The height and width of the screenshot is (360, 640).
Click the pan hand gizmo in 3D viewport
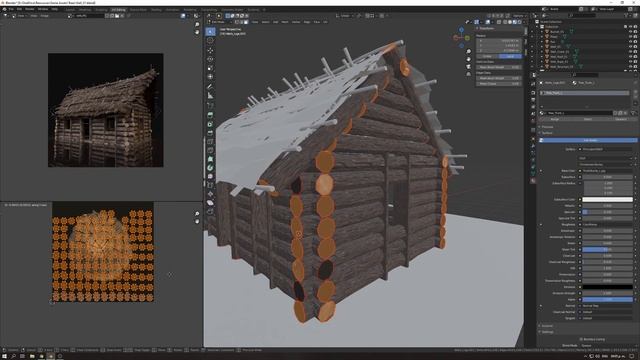pyautogui.click(x=468, y=59)
